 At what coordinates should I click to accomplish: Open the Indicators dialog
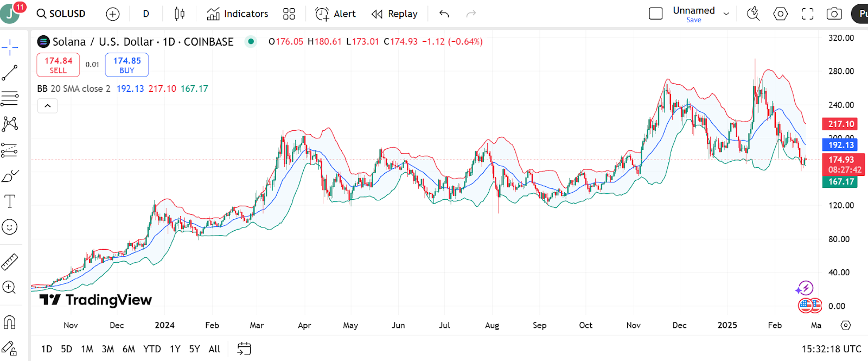tap(238, 14)
